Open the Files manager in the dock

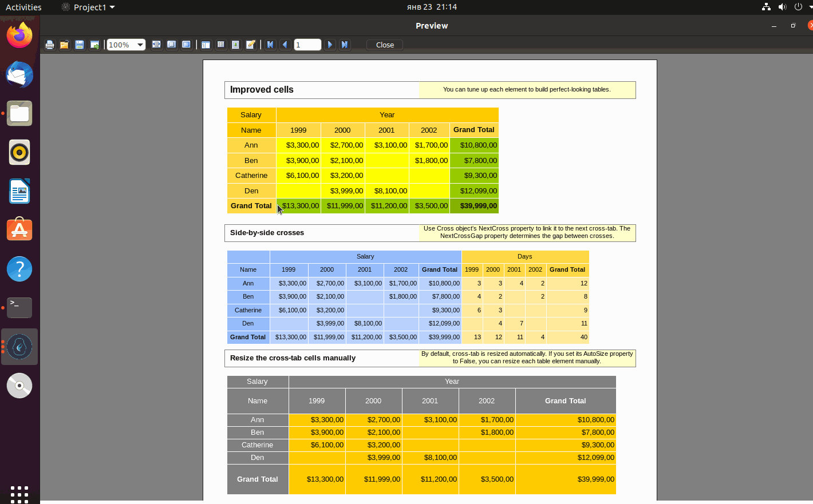click(19, 113)
